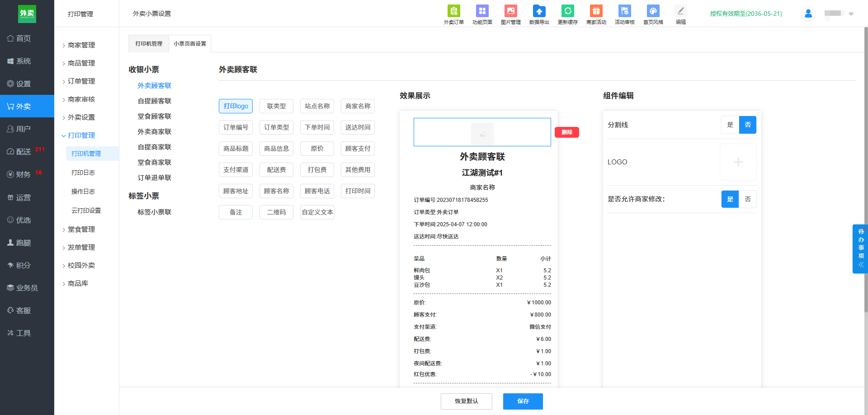Set 分割线 option to 否
The image size is (868, 415).
point(748,125)
